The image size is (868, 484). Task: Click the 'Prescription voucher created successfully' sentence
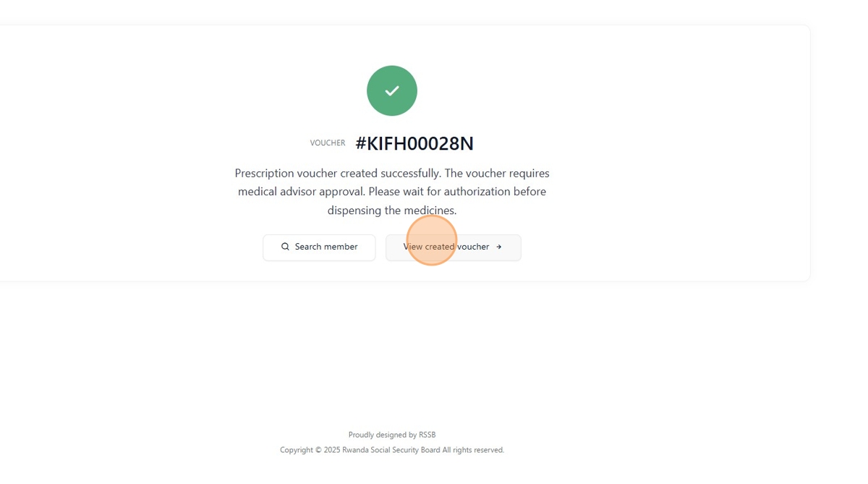(338, 174)
